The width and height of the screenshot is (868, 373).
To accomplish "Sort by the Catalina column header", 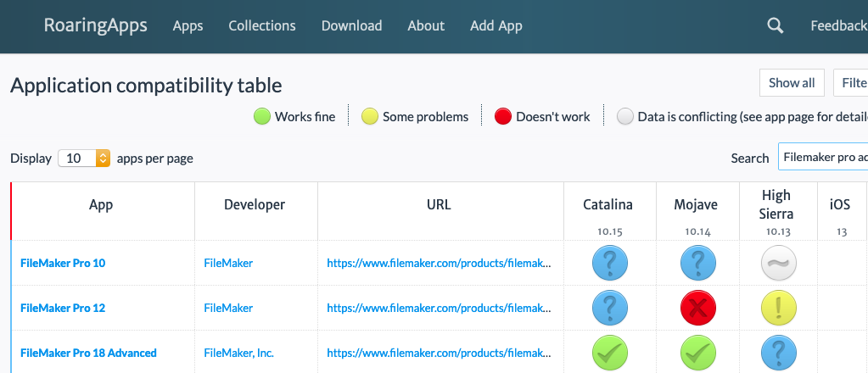I will (x=610, y=211).
